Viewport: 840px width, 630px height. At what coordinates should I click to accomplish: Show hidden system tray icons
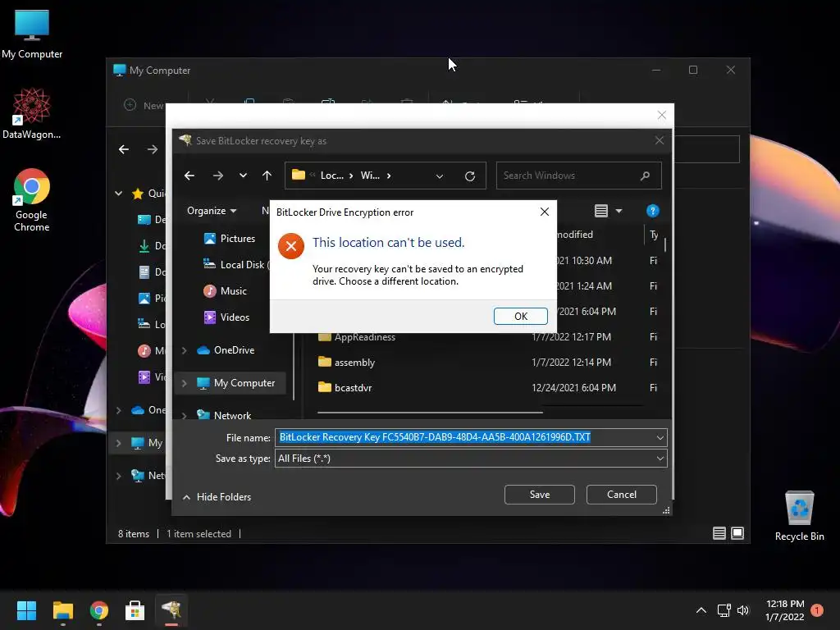pyautogui.click(x=701, y=610)
